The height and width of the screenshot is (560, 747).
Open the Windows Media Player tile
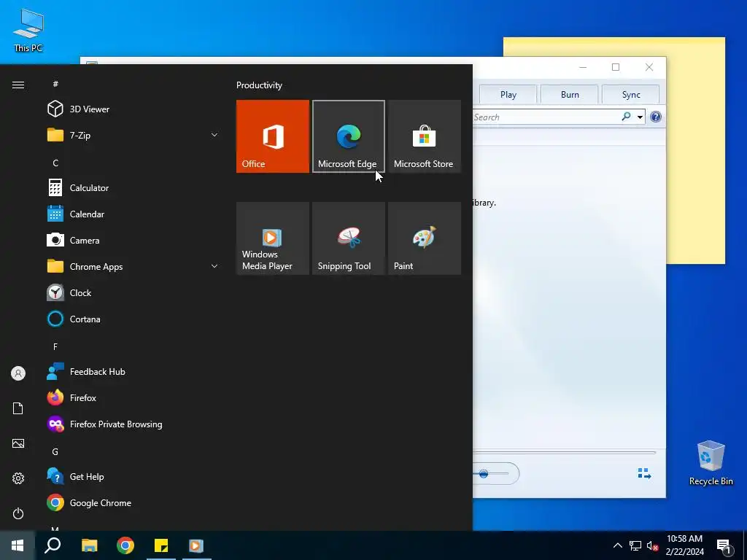[273, 238]
